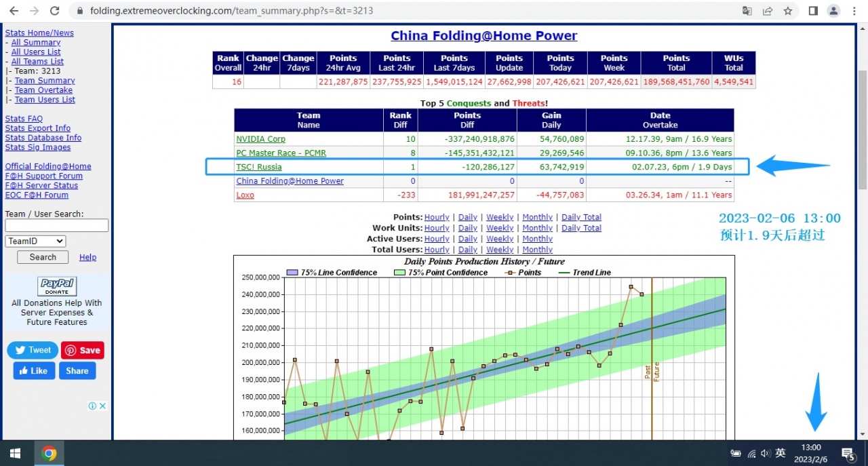Open the All Users List link
This screenshot has width=868, height=466.
coord(36,52)
